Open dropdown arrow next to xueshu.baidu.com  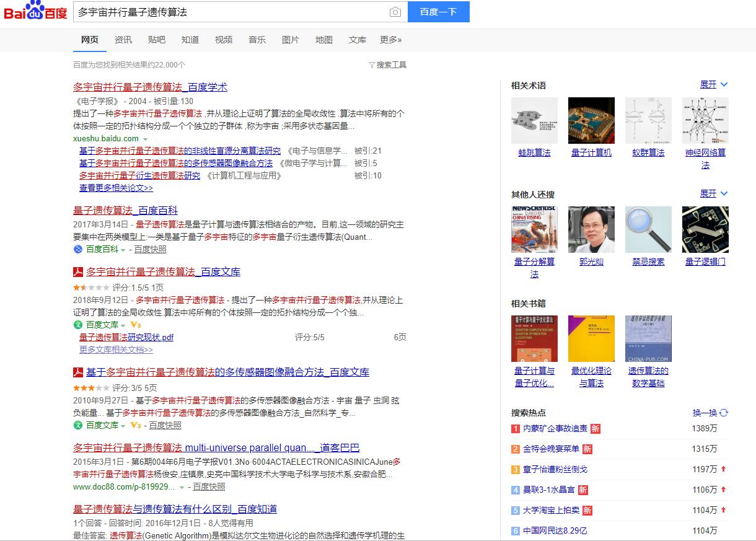pos(146,139)
